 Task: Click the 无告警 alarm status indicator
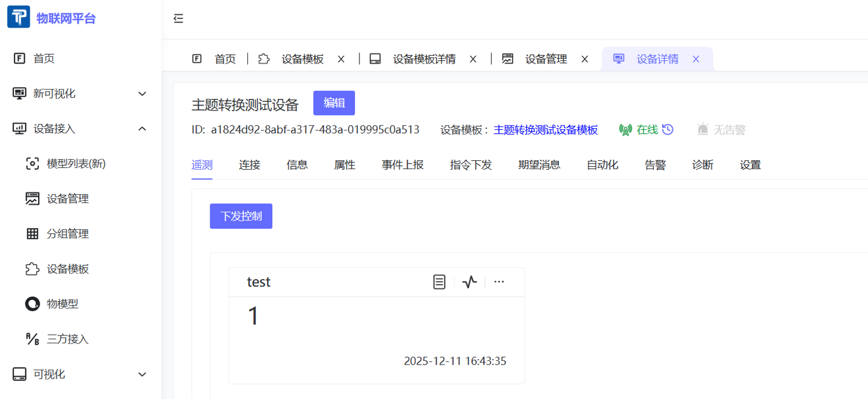click(x=721, y=130)
